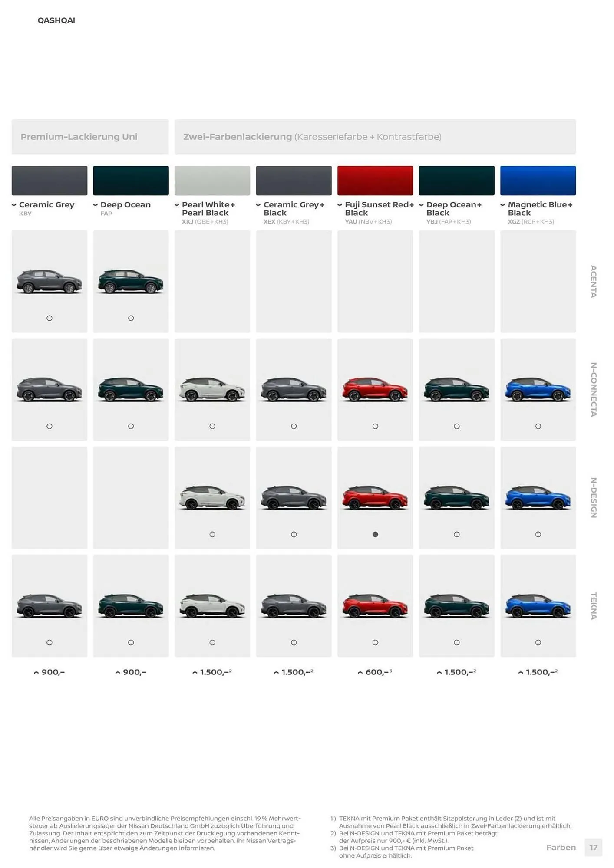Select filled Fuji Sunset Red radio in N-Design row
This screenshot has height=868, width=614.
click(x=375, y=534)
